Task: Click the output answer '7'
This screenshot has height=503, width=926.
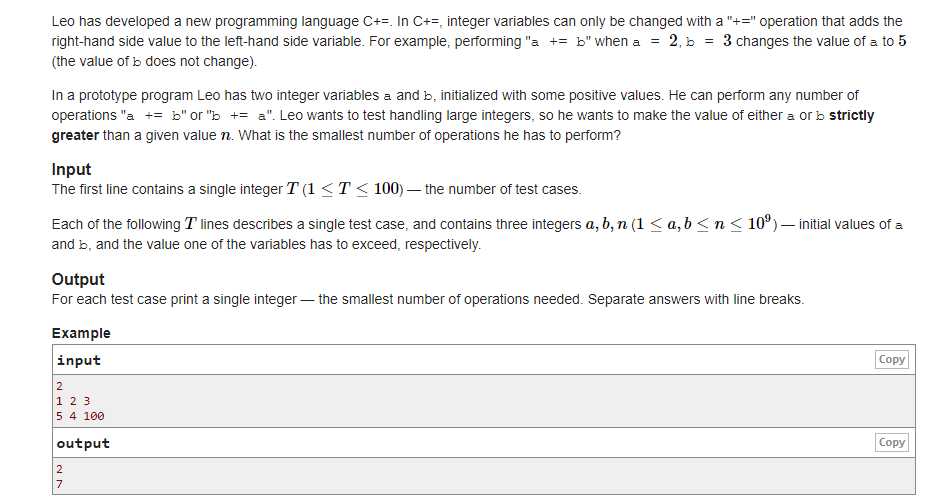Action: click(59, 484)
